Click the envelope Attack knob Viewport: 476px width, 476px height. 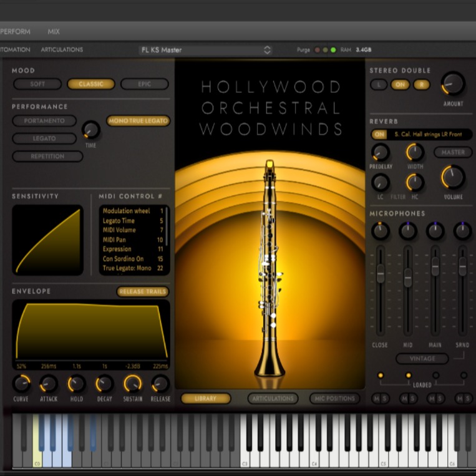49,383
